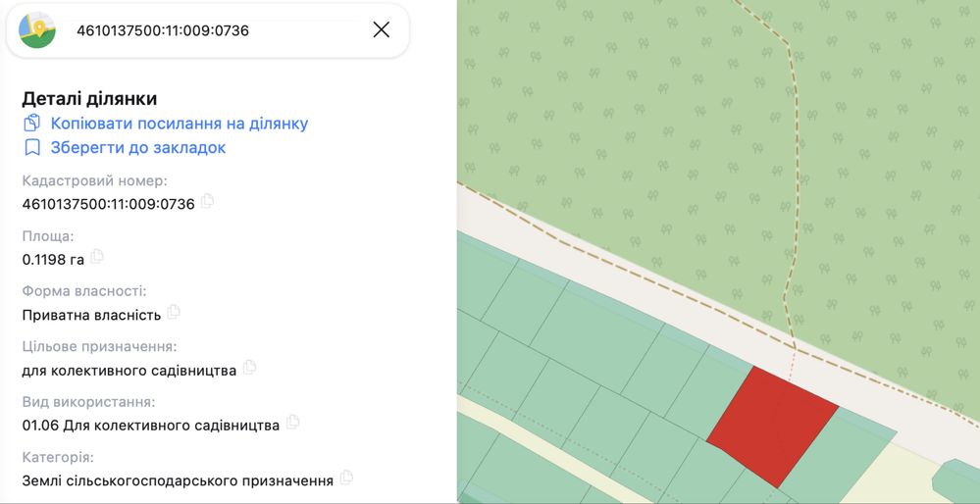The image size is (980, 504).
Task: Open the Копіювати посилання на ділянку link
Action: pyautogui.click(x=180, y=123)
